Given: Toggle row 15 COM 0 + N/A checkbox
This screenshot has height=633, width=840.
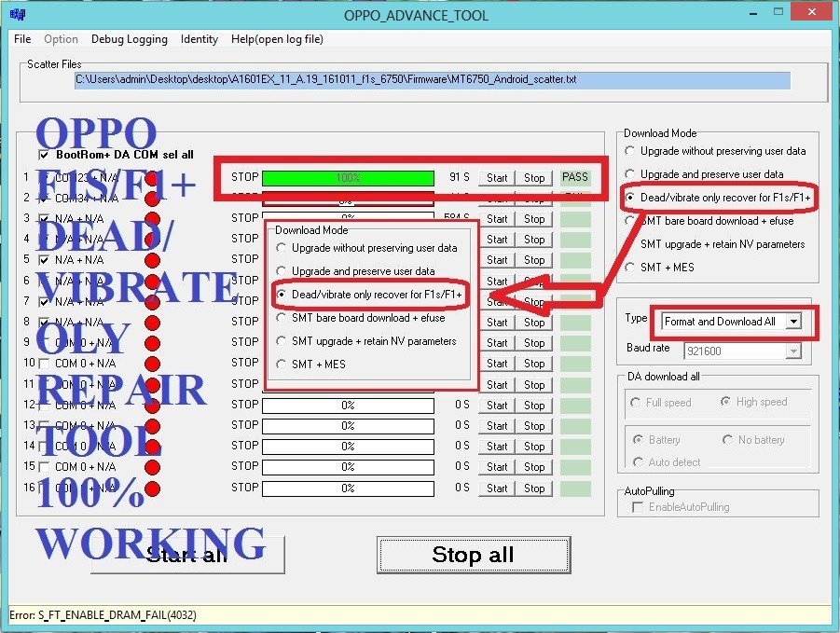Looking at the screenshot, I should [44, 467].
